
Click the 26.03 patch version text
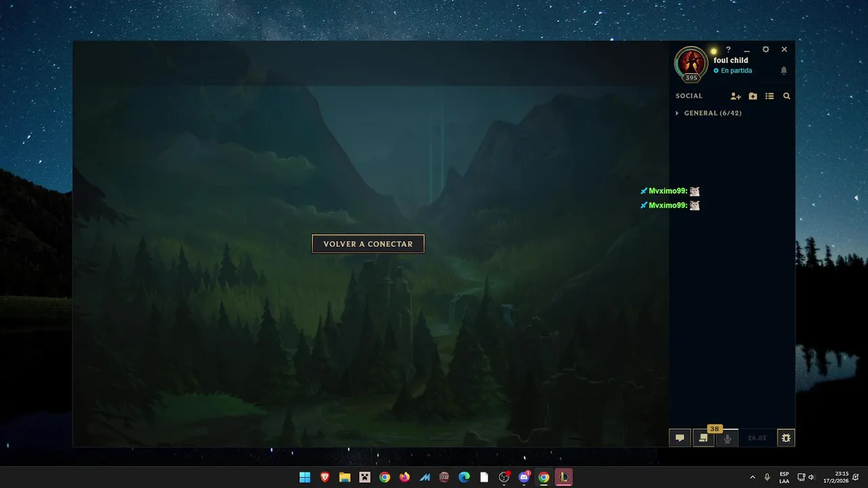click(757, 438)
